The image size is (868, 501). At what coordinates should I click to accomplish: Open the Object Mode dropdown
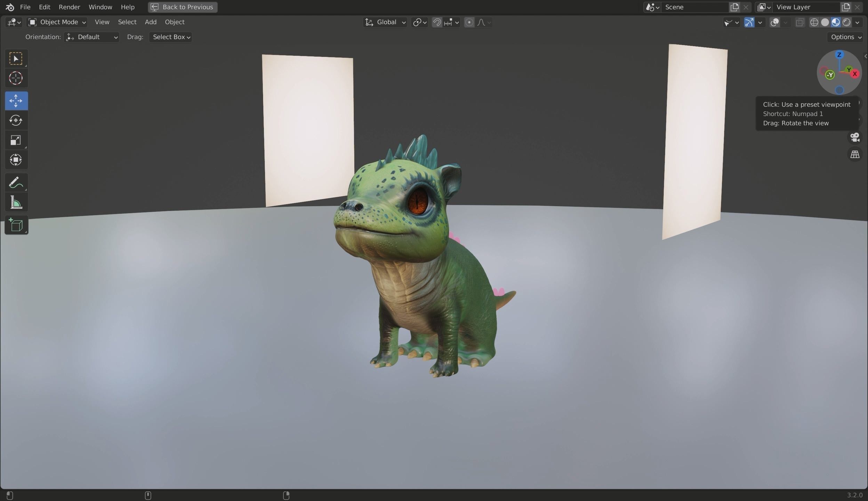[x=57, y=22]
